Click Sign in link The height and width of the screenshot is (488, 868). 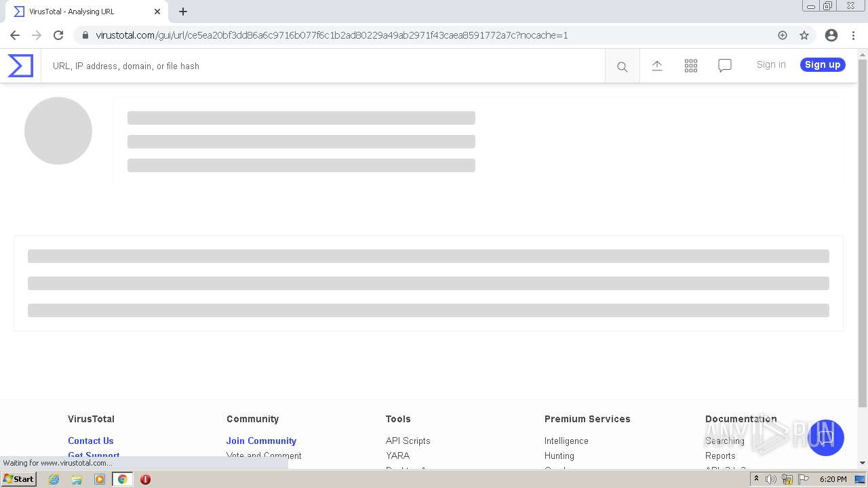tap(771, 64)
